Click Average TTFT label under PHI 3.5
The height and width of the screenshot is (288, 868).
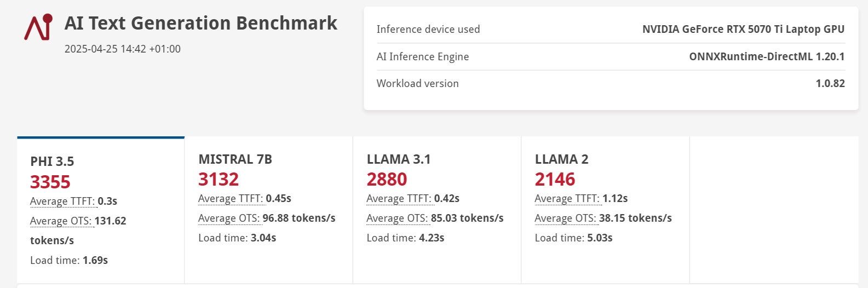[63, 201]
